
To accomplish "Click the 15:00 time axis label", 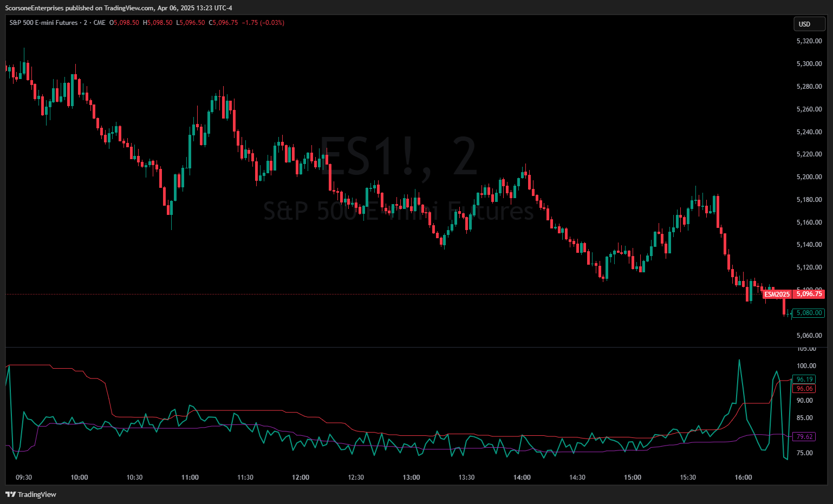I will (633, 477).
